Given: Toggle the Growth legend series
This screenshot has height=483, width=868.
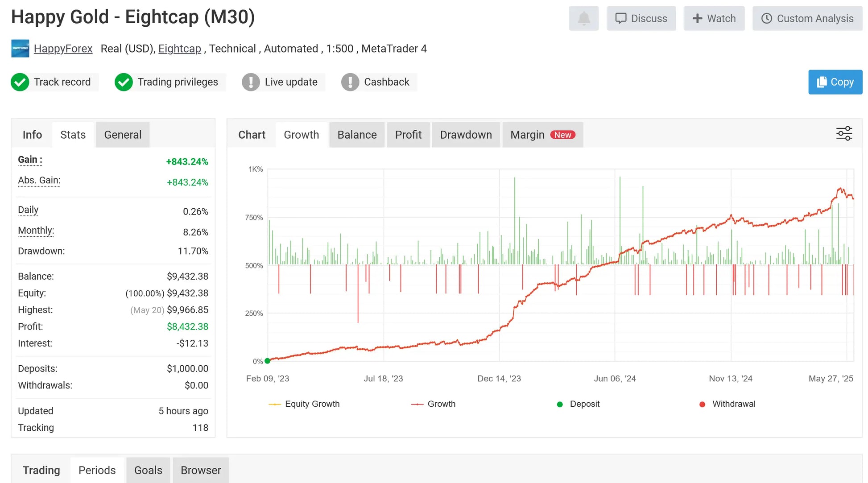Looking at the screenshot, I should [433, 404].
